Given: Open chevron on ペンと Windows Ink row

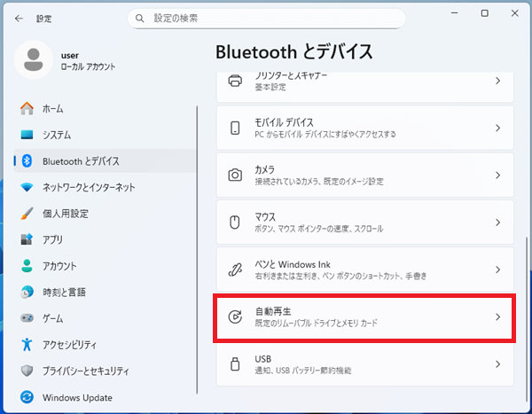Looking at the screenshot, I should (497, 269).
